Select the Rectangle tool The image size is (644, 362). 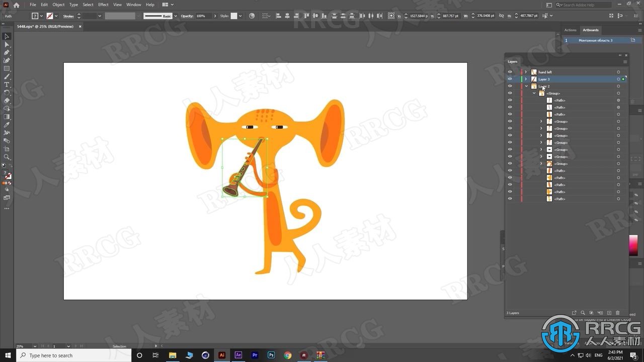pos(7,68)
